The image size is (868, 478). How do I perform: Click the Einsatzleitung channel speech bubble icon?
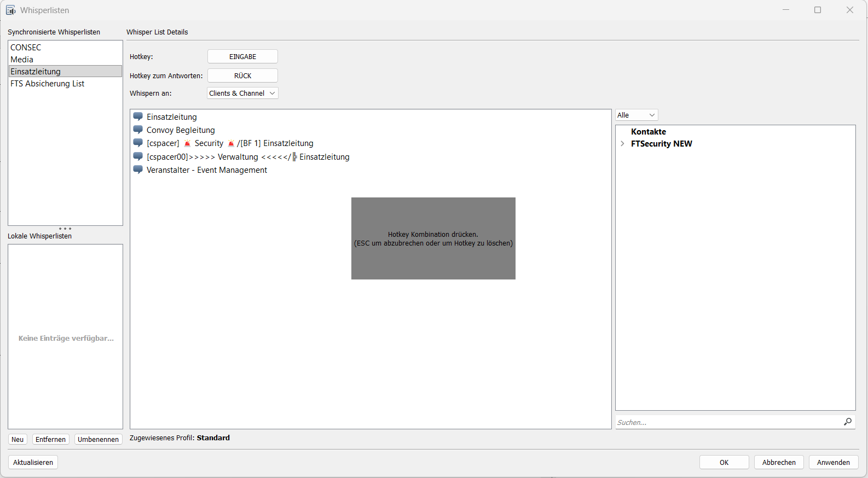click(x=138, y=116)
